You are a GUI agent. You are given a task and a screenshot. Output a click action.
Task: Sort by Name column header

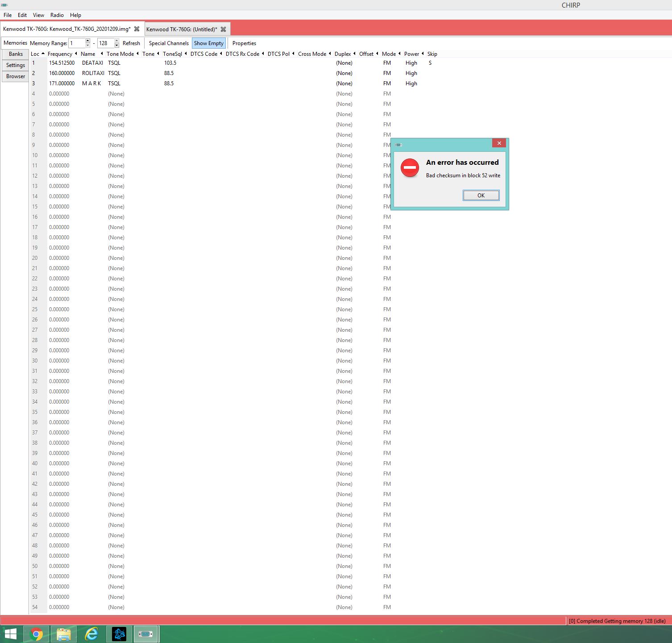88,54
